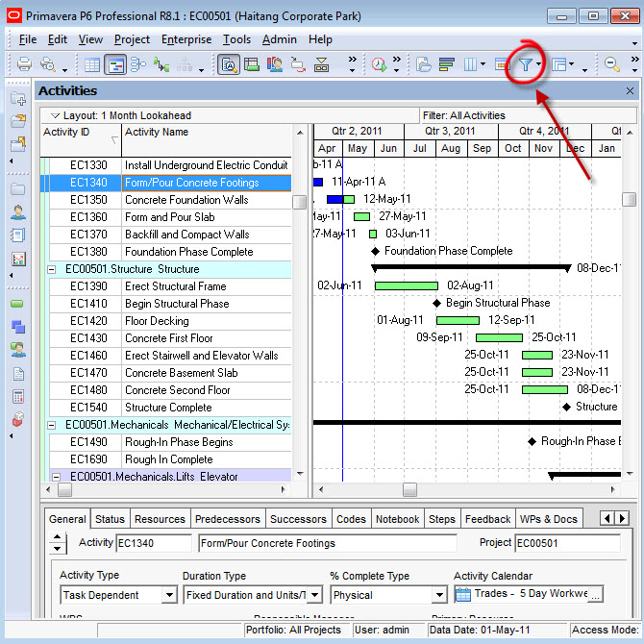The image size is (644, 644).
Task: Click the Activity Calendar browse button
Action: coord(595,595)
